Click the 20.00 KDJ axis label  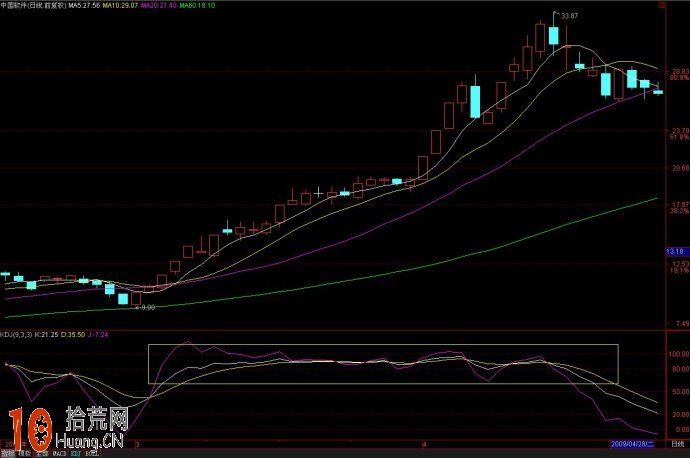[x=680, y=414]
